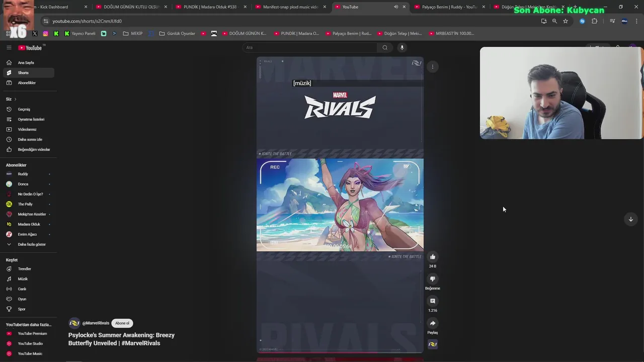The width and height of the screenshot is (644, 362).
Task: Click the Abone ol subscribe button
Action: point(122,323)
